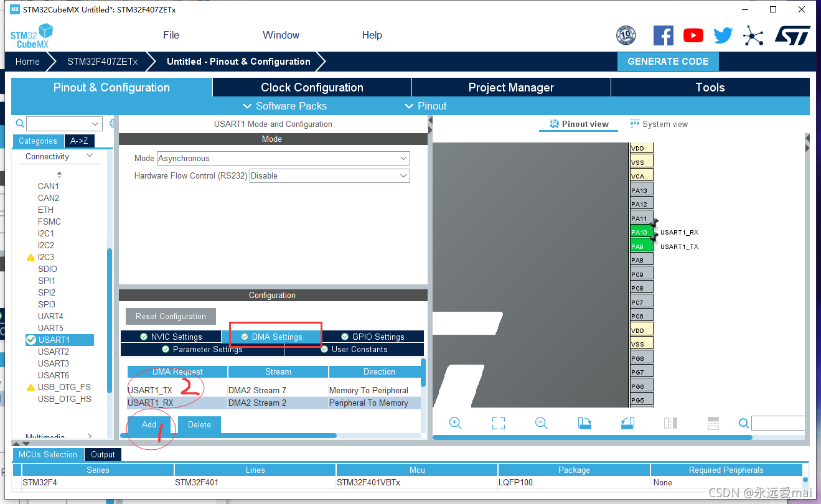
Task: Switch to Project Manager tab
Action: (511, 87)
